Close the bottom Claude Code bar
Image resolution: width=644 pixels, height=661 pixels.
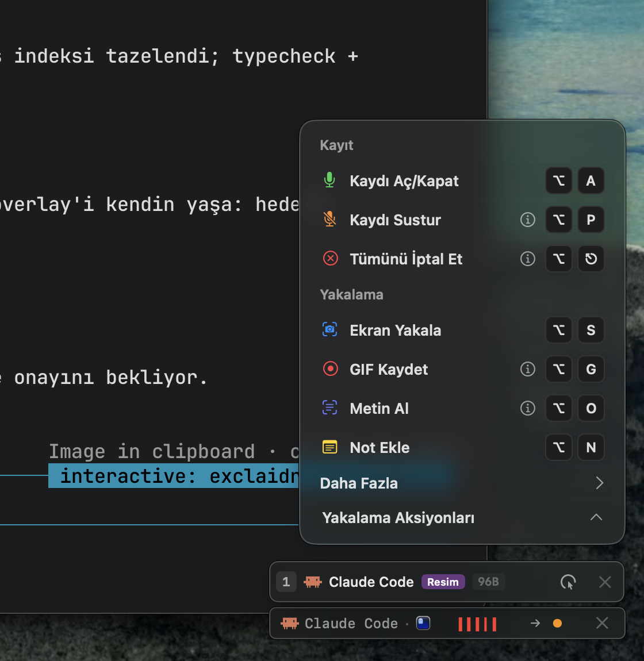[602, 623]
